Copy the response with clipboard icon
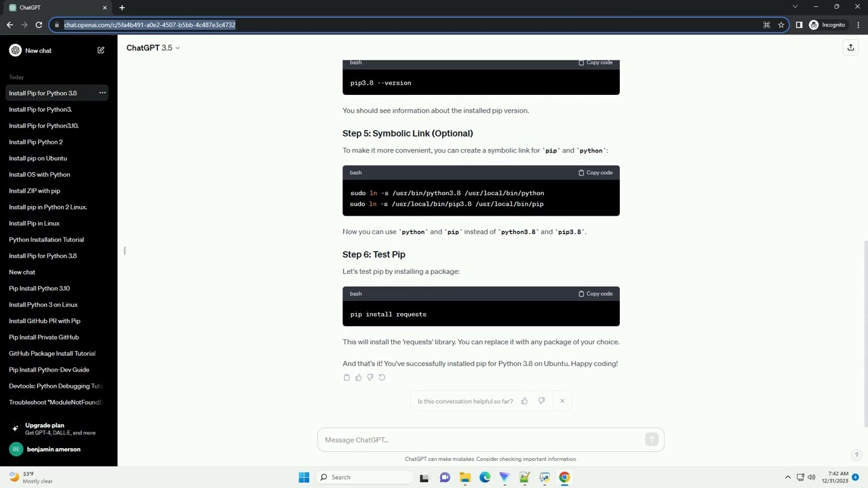868x488 pixels. click(x=347, y=378)
